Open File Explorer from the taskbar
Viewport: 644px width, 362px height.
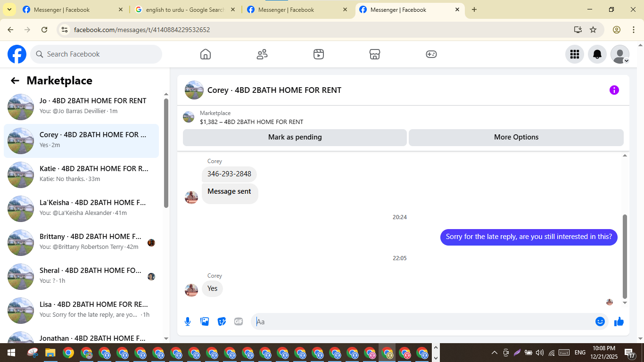point(50,353)
